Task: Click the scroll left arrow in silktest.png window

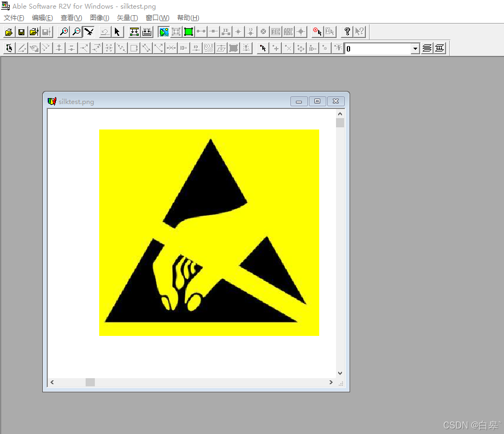Action: [52, 383]
